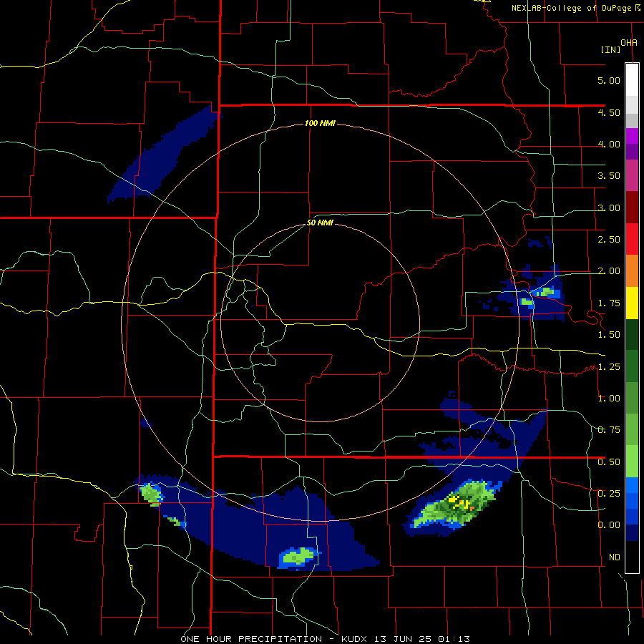Screen dimensions: 644x644
Task: Select the 1.00 legend value
Action: pos(609,399)
